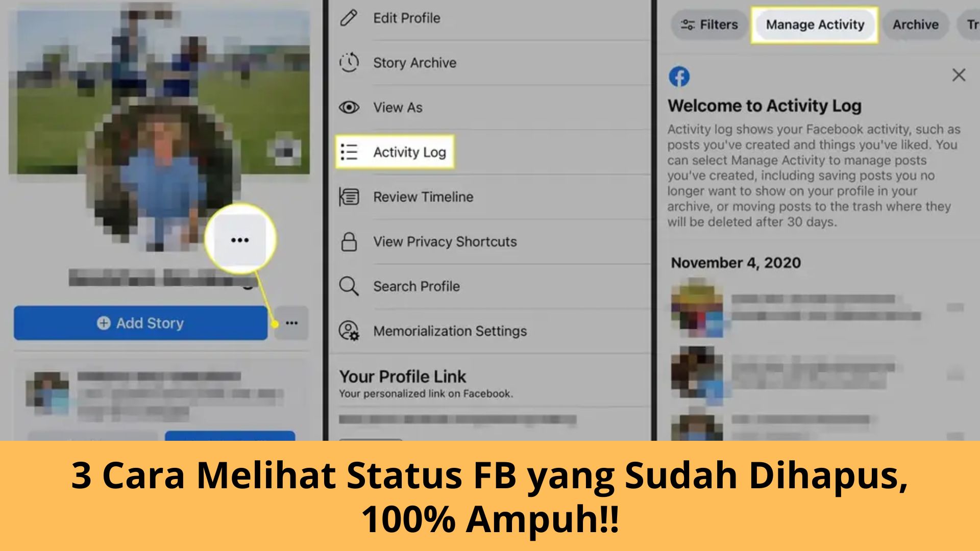Click the Review Timeline document icon
This screenshot has height=551, width=980.
coord(348,197)
